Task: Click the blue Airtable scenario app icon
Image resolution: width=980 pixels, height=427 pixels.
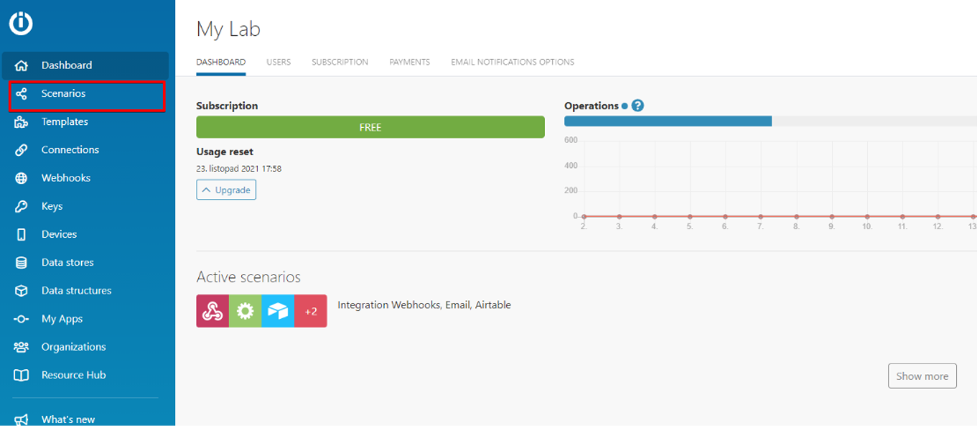Action: tap(278, 311)
